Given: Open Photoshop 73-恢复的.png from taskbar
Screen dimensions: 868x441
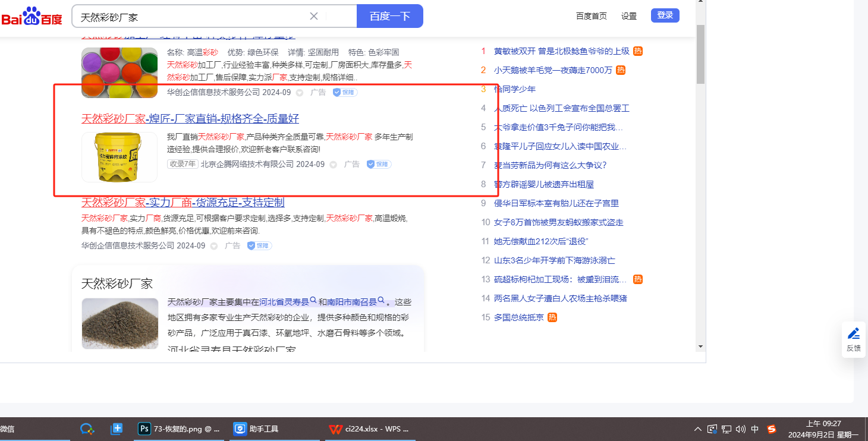Looking at the screenshot, I should tap(180, 429).
